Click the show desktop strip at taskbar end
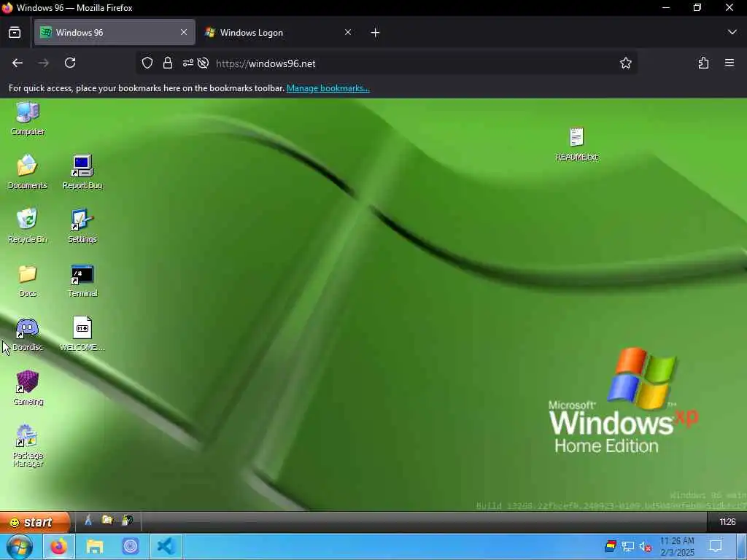 click(741, 547)
